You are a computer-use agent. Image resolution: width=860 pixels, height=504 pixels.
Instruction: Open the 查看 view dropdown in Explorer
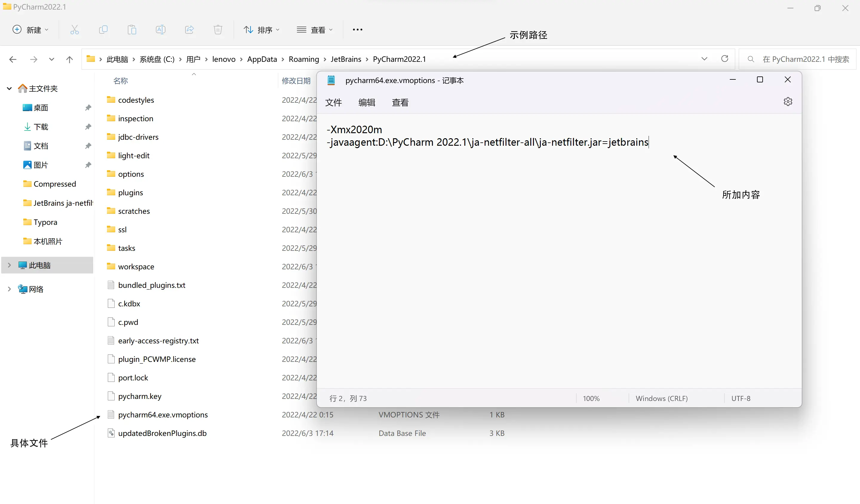tap(315, 30)
